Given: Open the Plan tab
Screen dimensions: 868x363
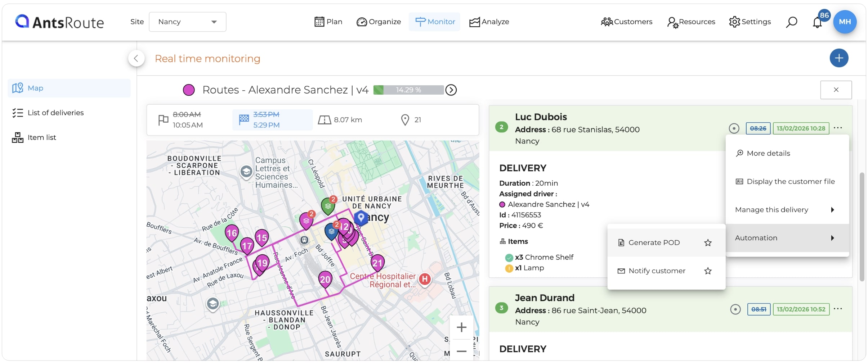Looking at the screenshot, I should click(328, 22).
